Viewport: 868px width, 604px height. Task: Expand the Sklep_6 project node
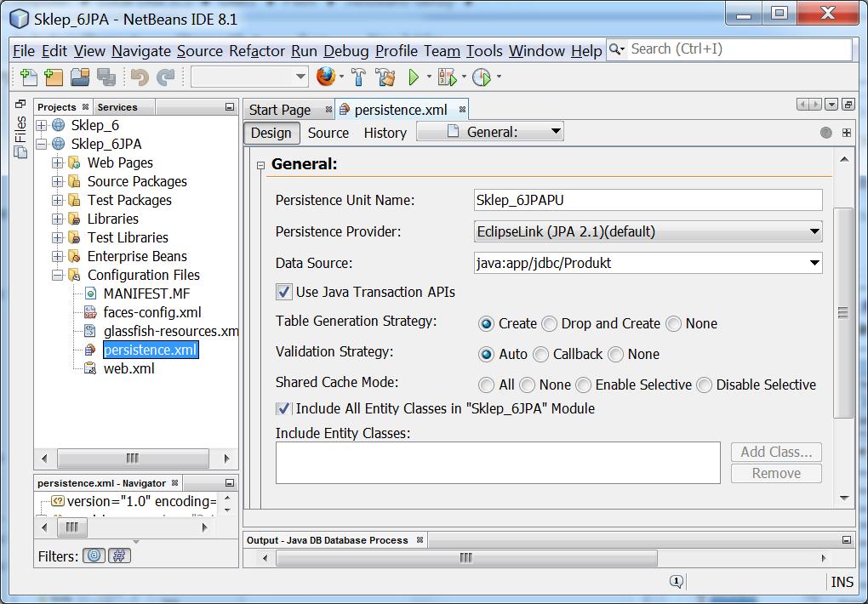pos(42,125)
